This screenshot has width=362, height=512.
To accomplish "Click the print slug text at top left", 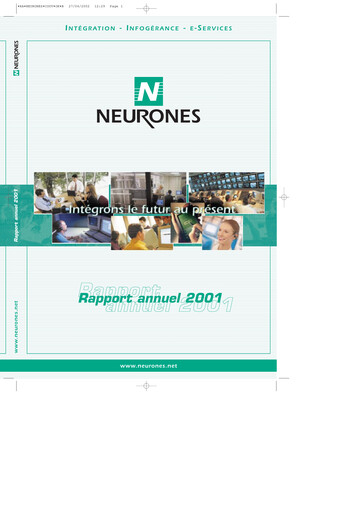I will [x=70, y=6].
